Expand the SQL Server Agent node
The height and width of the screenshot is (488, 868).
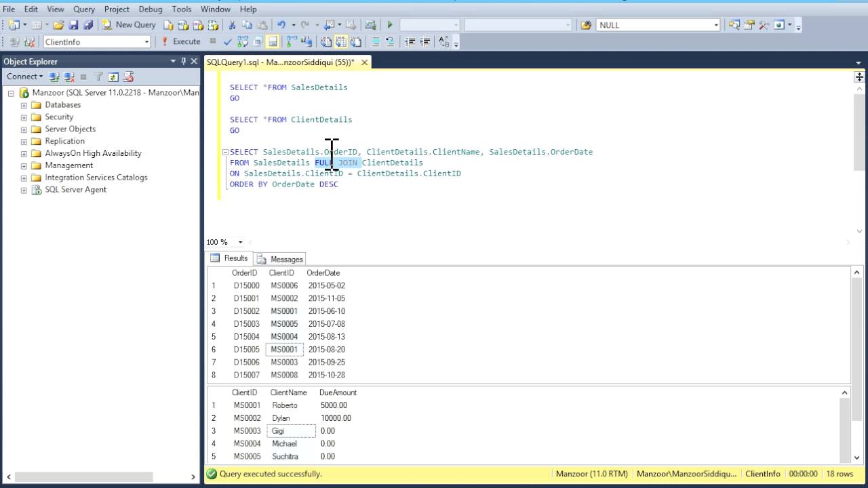[24, 190]
